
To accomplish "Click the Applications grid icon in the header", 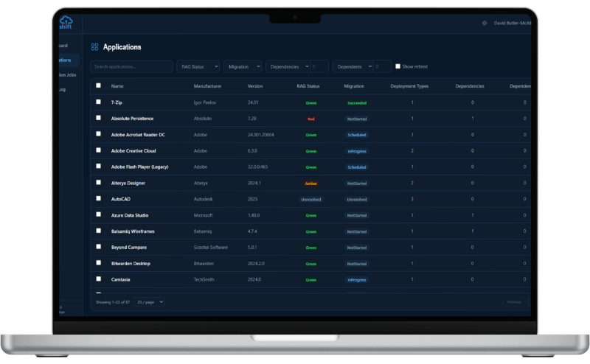I will (94, 47).
